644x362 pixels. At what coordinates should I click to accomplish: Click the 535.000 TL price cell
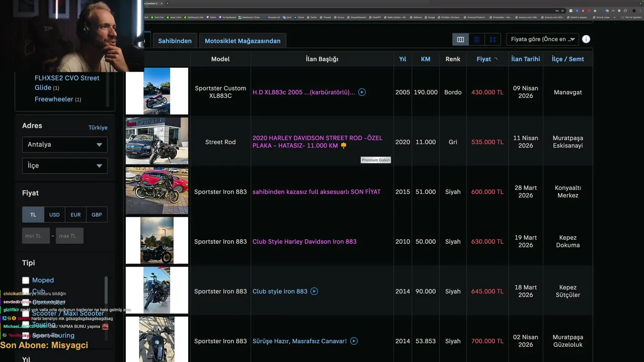point(487,142)
